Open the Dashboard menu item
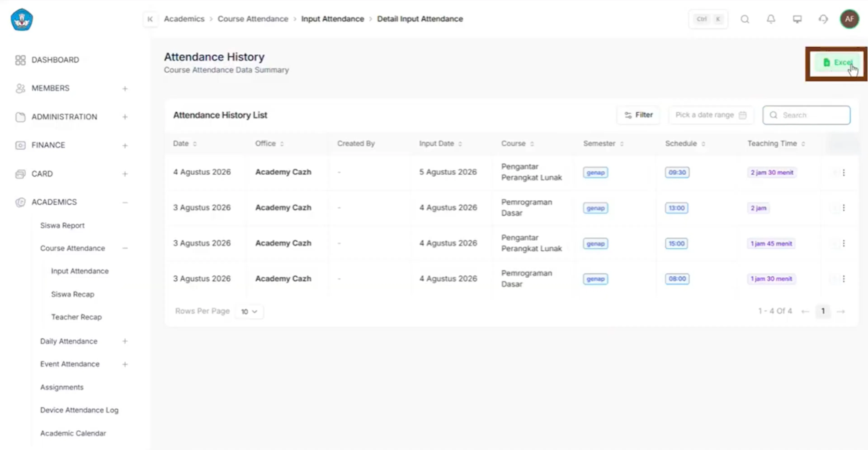This screenshot has width=868, height=450. (55, 60)
